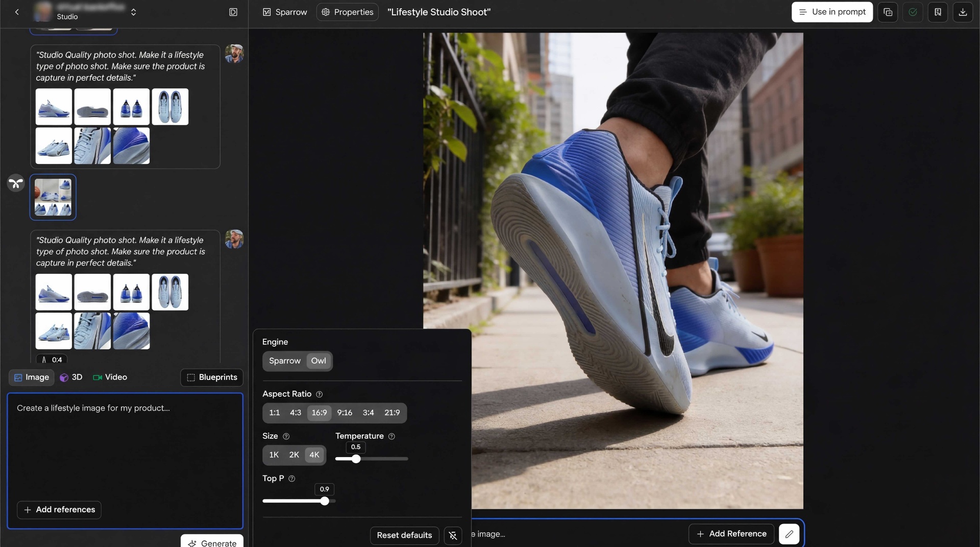Screen dimensions: 980x547
Task: Click the Reset defaults button
Action: point(404,535)
